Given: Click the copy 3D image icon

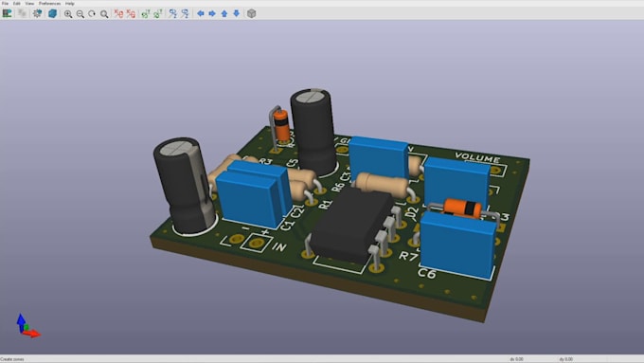Looking at the screenshot, I should coord(22,13).
